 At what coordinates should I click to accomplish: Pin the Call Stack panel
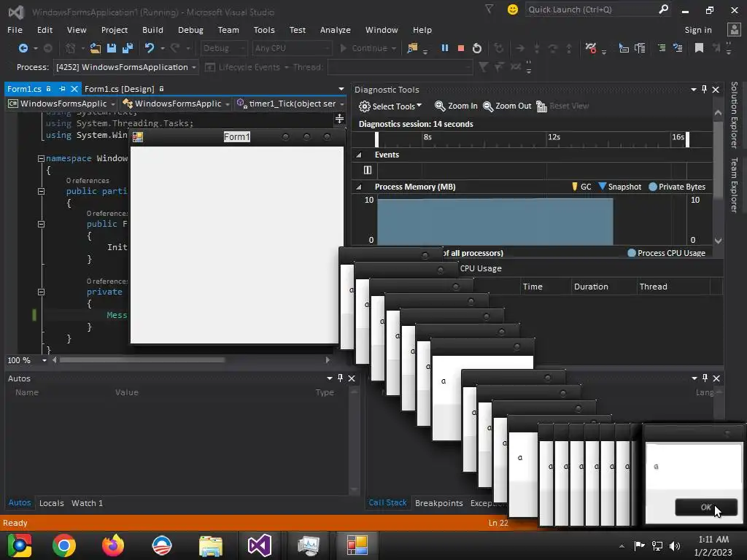coord(705,378)
